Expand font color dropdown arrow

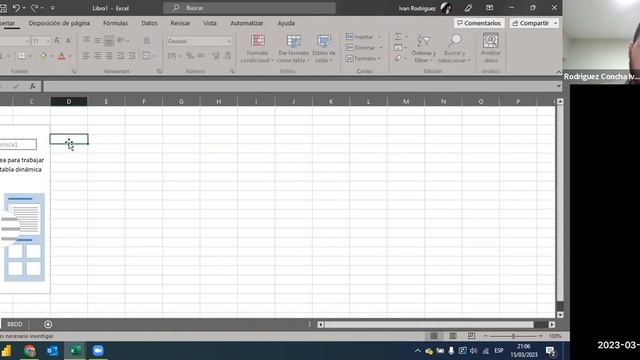tap(70, 56)
